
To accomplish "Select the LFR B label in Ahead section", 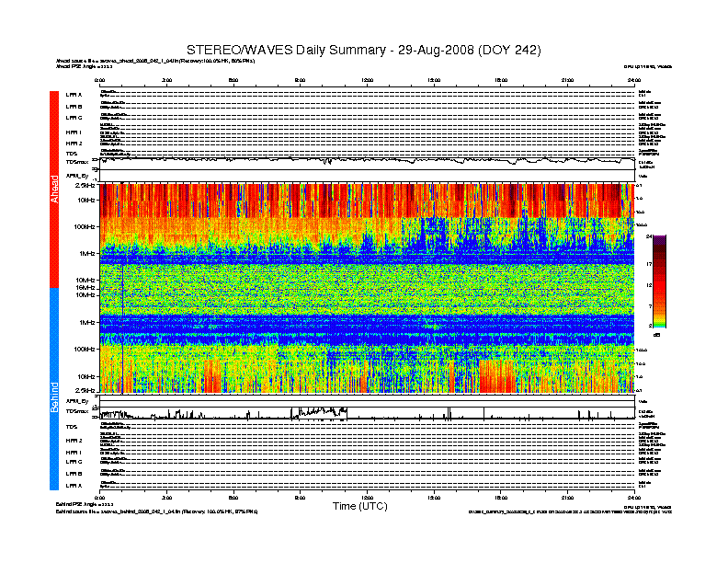I will pyautogui.click(x=74, y=107).
